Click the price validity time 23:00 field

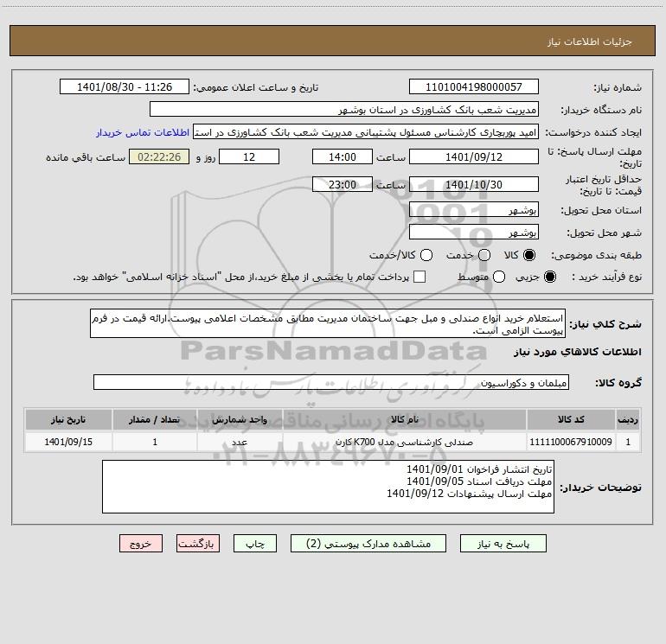pyautogui.click(x=343, y=184)
